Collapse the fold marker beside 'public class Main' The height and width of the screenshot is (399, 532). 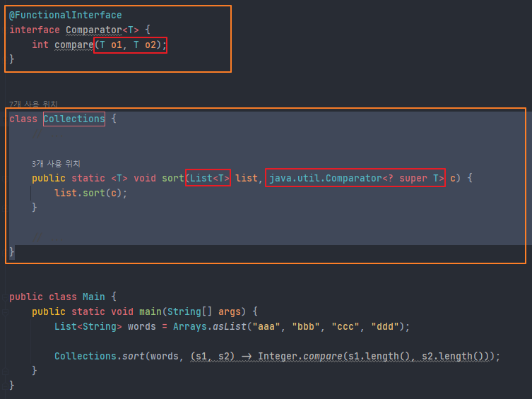click(x=5, y=297)
